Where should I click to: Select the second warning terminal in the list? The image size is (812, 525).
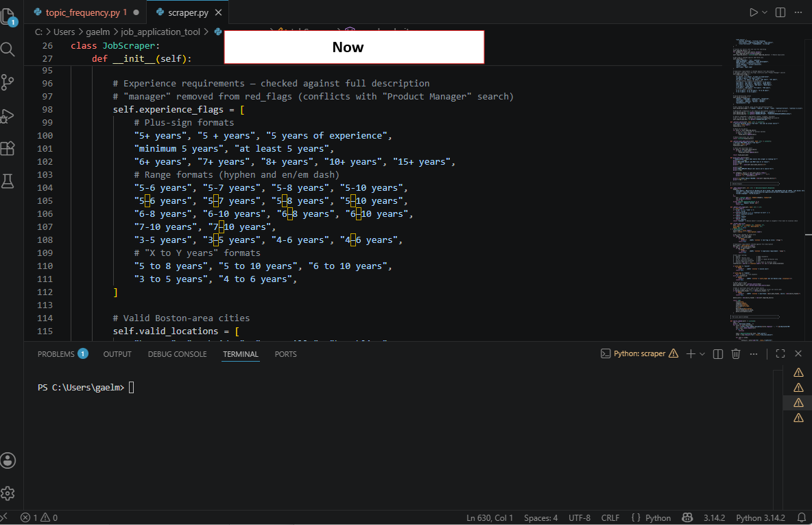point(798,388)
